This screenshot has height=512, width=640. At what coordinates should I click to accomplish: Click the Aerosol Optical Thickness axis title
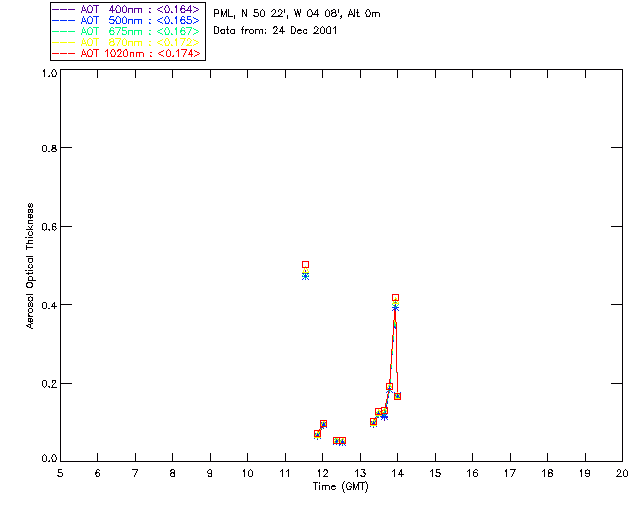tap(30, 266)
